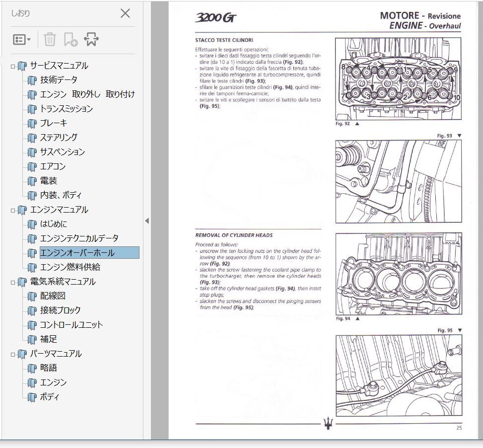
Task: Jump to the 電装 bookmark
Action: click(x=49, y=181)
